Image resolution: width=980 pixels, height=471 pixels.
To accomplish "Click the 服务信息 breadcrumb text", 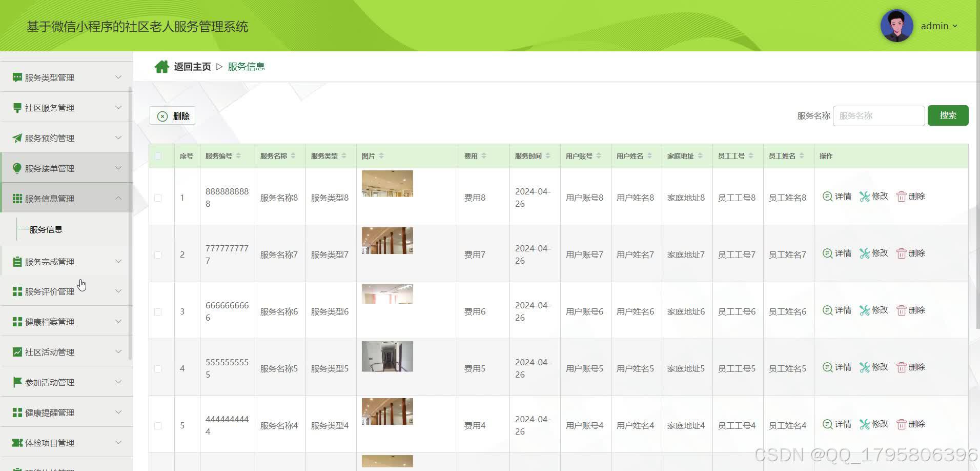I will pyautogui.click(x=246, y=67).
